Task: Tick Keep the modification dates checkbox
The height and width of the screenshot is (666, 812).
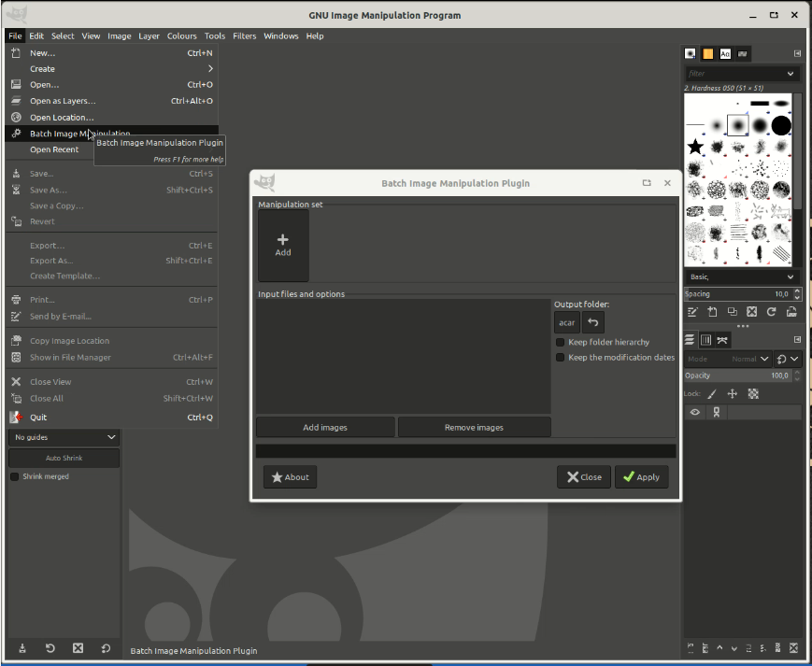Action: pos(561,358)
